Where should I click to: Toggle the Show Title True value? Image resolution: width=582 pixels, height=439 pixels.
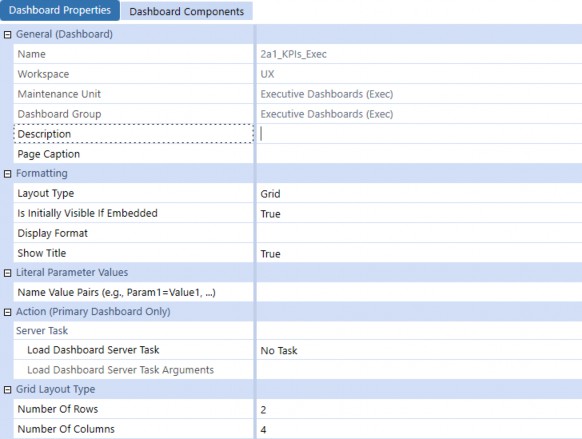pos(419,253)
